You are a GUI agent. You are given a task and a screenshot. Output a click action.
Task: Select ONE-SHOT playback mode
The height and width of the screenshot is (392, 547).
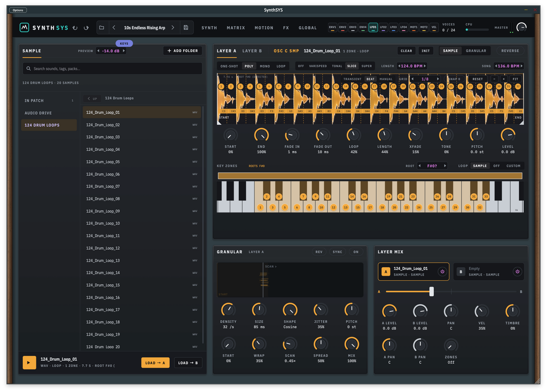[229, 66]
